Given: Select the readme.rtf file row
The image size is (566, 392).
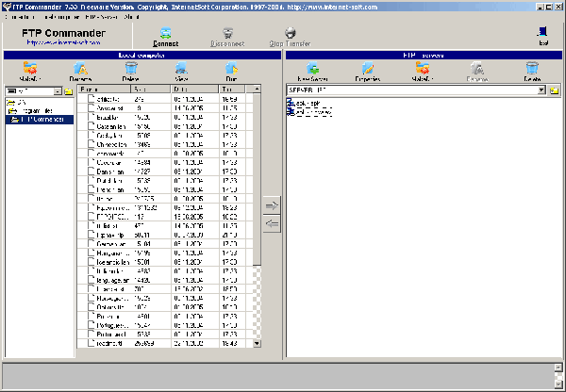Looking at the screenshot, I should coord(165,343).
